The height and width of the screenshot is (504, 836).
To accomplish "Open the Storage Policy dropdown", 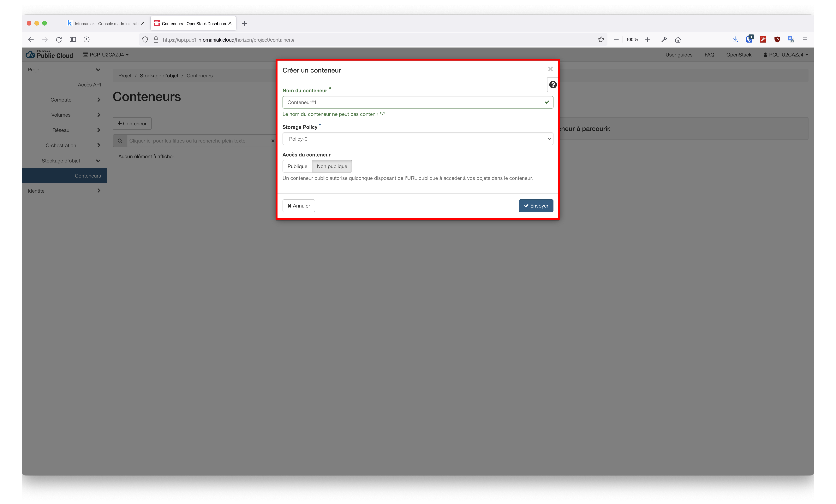I will point(418,139).
